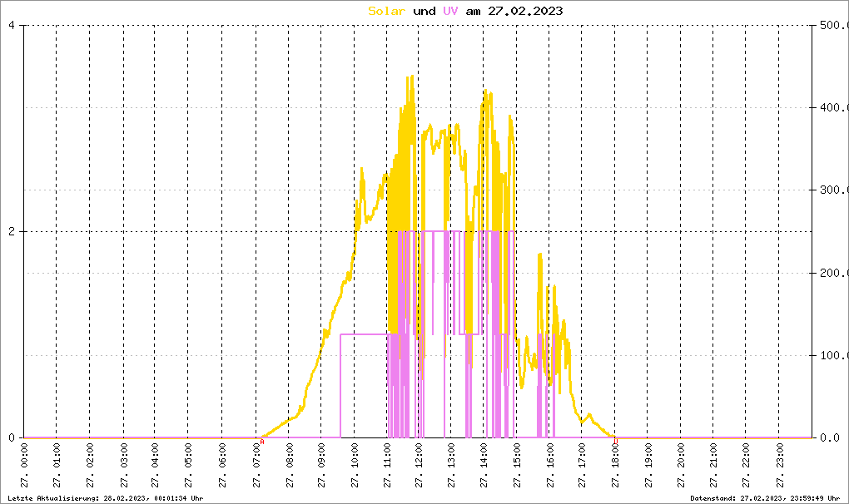Click the red sunrise marker A on the baseline
Screen dimensions: 849x504
point(262,442)
